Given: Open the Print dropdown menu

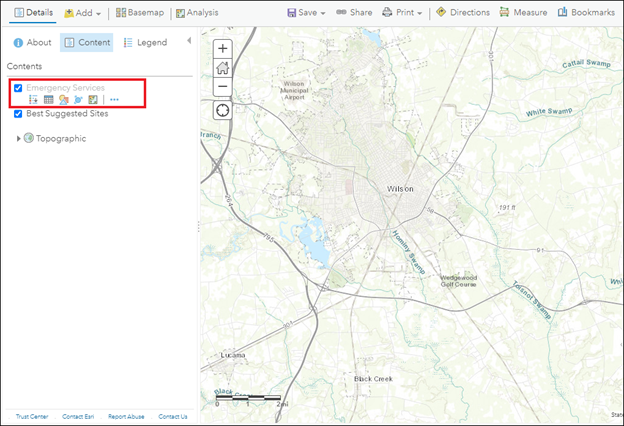Looking at the screenshot, I should pyautogui.click(x=402, y=13).
